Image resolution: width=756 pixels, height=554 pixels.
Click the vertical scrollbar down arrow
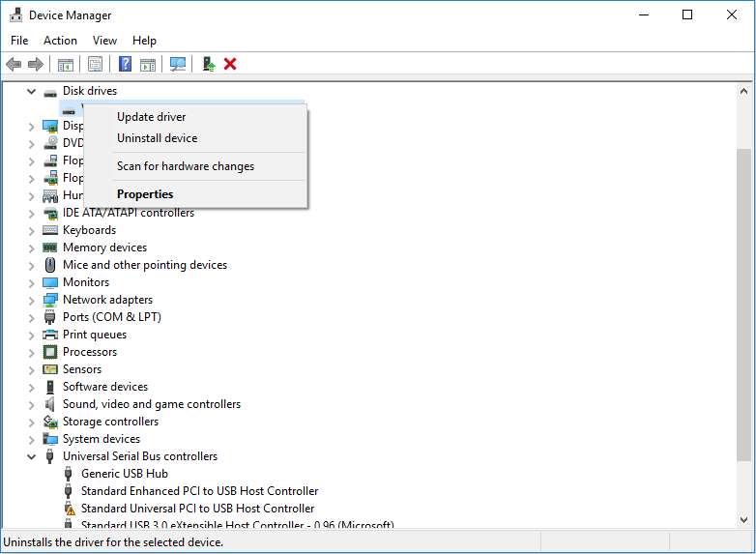click(x=743, y=520)
